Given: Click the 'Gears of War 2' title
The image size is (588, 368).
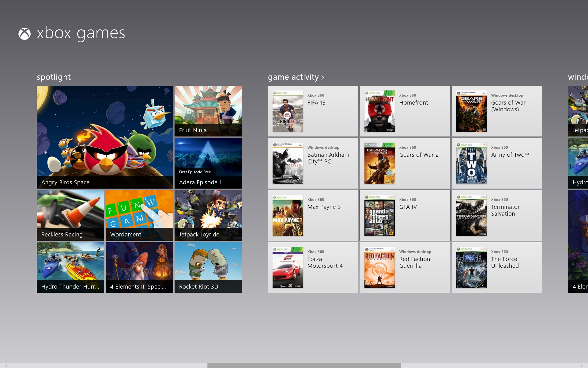Looking at the screenshot, I should 419,155.
